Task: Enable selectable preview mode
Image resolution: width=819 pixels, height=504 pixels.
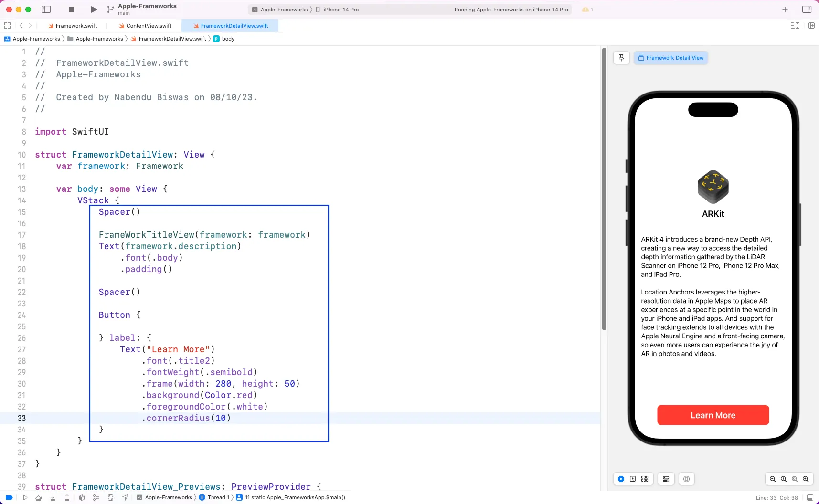Action: tap(633, 479)
